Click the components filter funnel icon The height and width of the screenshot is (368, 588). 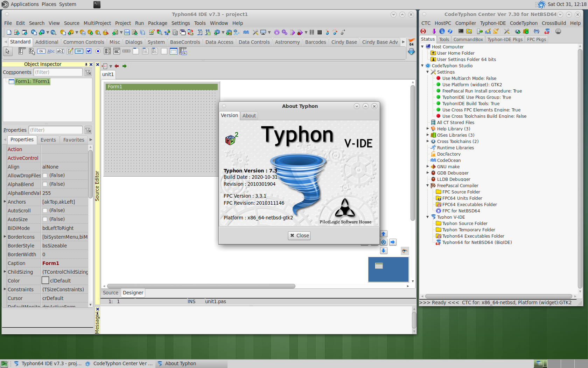(88, 72)
